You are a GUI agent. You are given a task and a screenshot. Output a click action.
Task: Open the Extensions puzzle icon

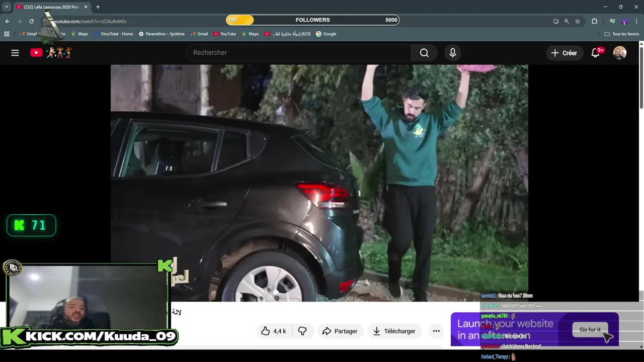pos(595,21)
